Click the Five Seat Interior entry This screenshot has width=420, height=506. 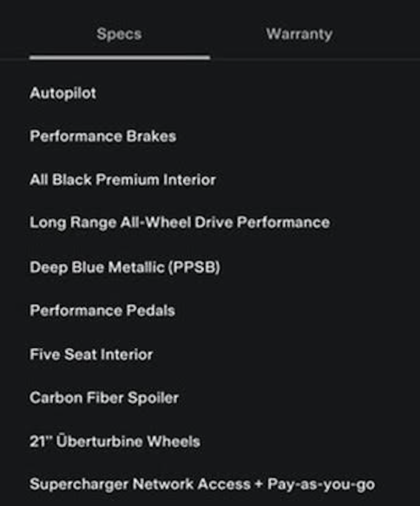click(91, 355)
